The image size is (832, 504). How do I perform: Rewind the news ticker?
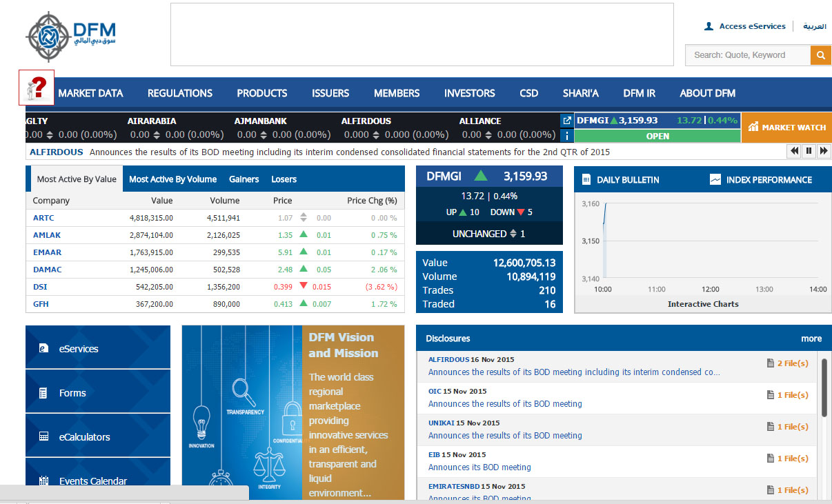tap(794, 151)
